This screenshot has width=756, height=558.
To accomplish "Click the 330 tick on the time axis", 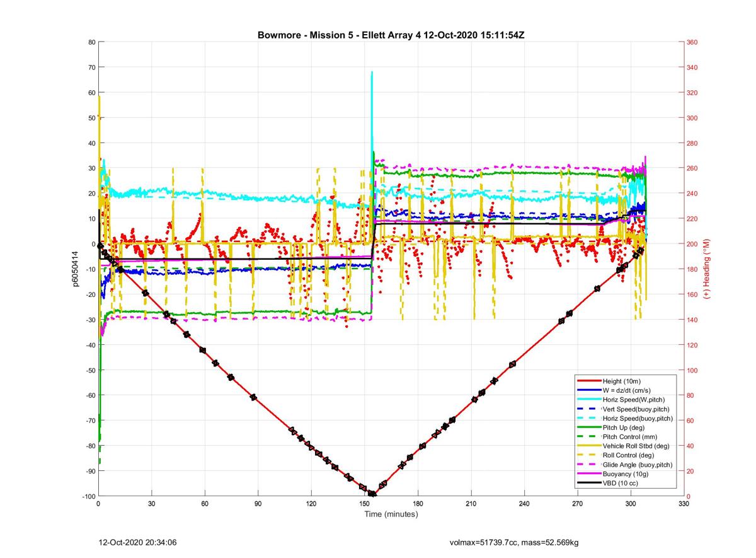I will [684, 504].
